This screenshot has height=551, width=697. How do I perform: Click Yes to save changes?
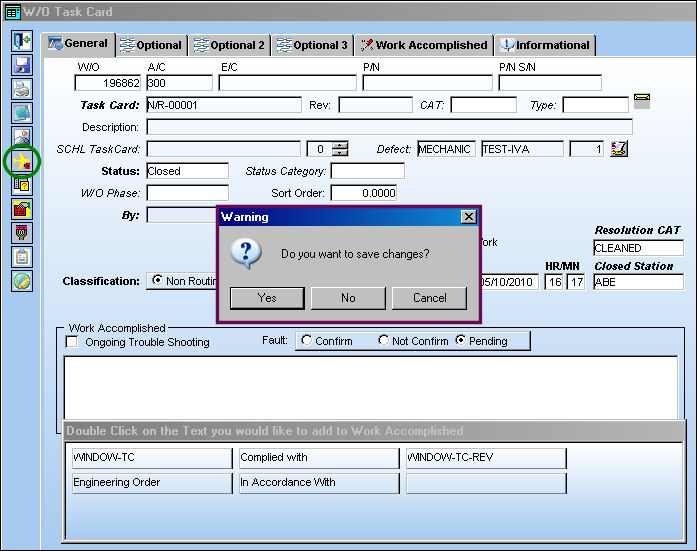click(267, 298)
